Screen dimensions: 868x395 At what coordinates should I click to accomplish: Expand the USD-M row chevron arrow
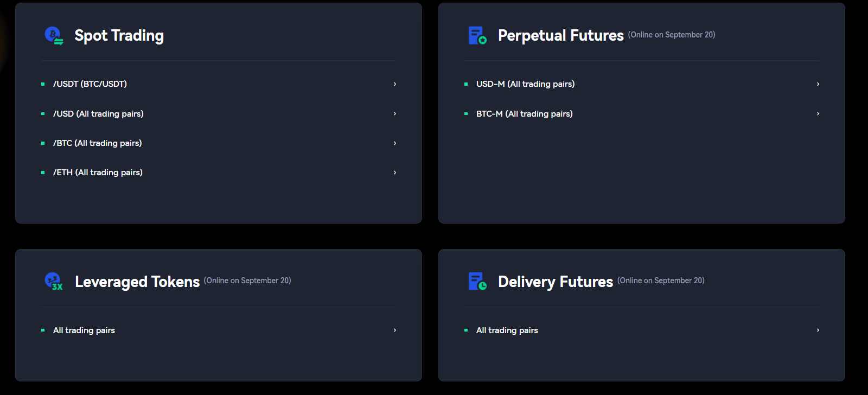click(818, 84)
